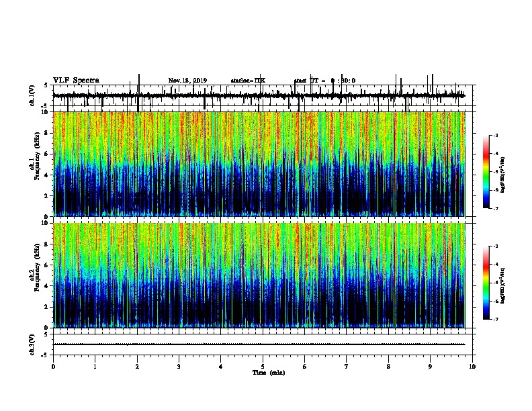
Task: Click the ch.2 spectrogram color scale bar
Action: point(486,283)
